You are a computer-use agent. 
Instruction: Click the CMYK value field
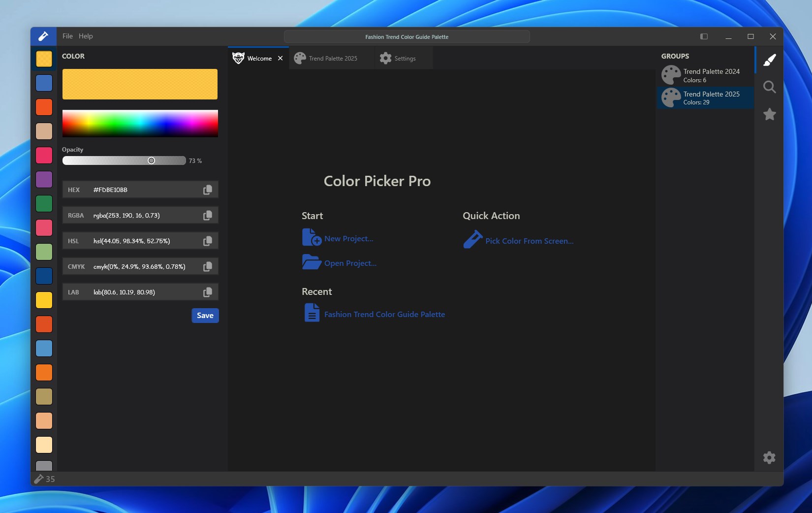(x=140, y=266)
